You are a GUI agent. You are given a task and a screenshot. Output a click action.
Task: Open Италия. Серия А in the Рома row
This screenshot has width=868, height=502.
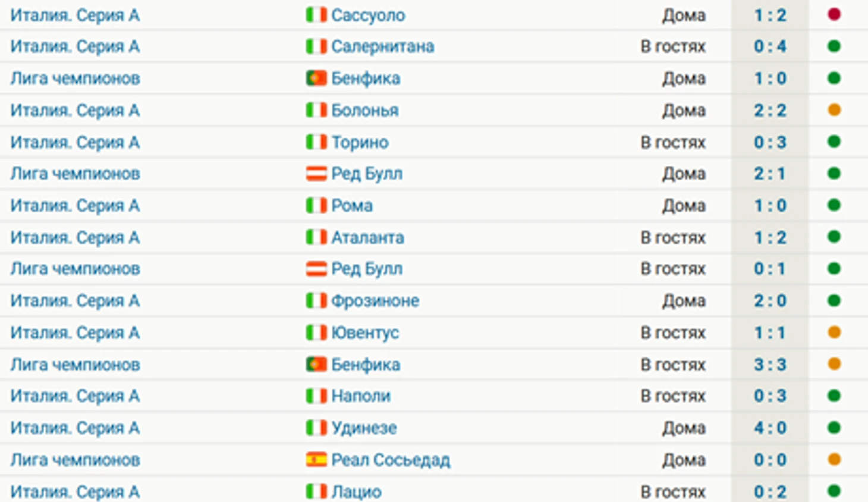coord(75,206)
